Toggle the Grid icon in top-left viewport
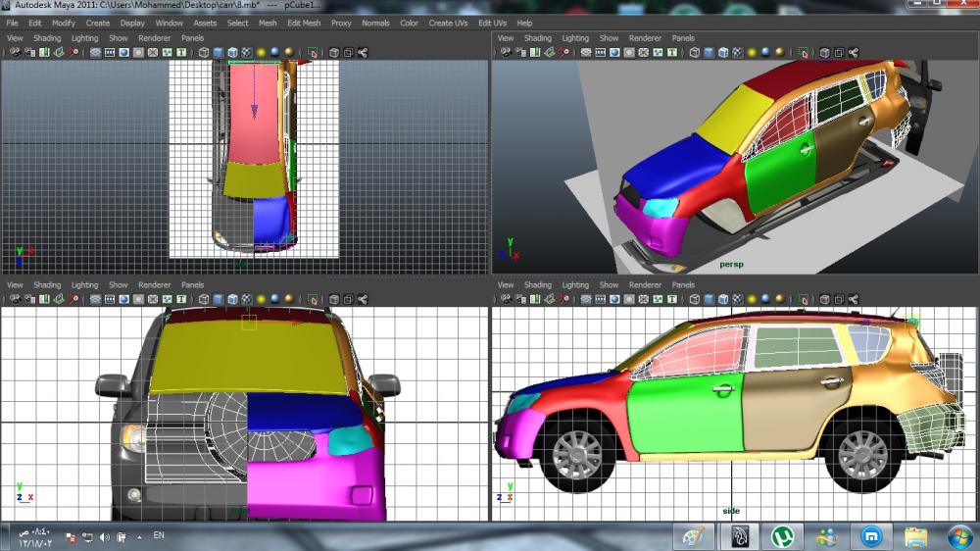 pyautogui.click(x=96, y=52)
